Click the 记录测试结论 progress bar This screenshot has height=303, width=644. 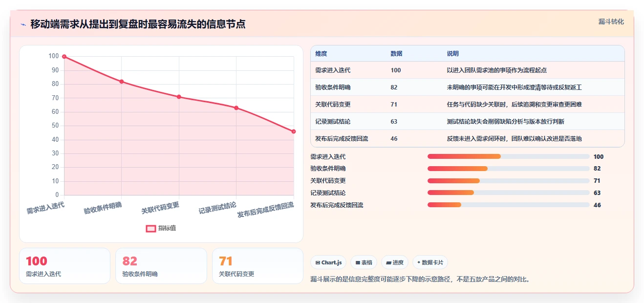coord(509,193)
